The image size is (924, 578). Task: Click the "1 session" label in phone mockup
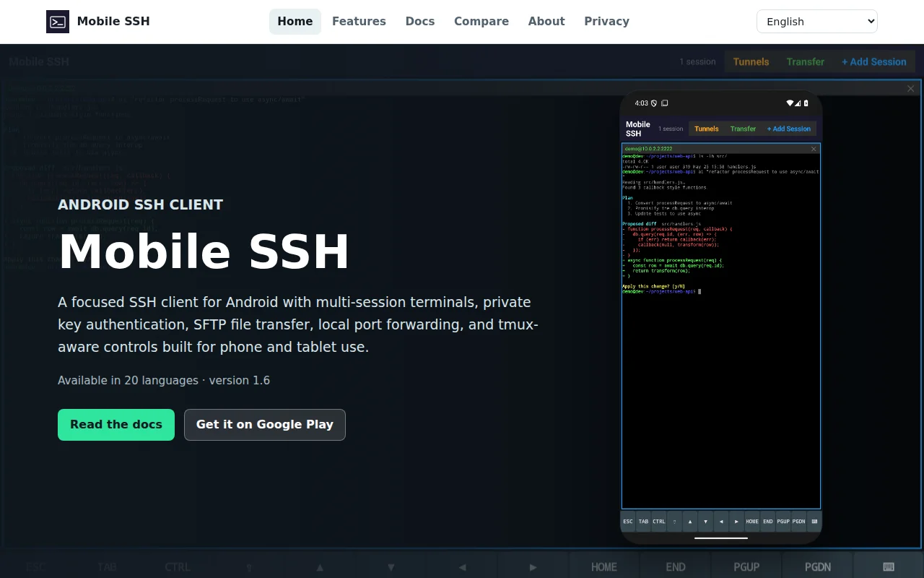point(671,129)
